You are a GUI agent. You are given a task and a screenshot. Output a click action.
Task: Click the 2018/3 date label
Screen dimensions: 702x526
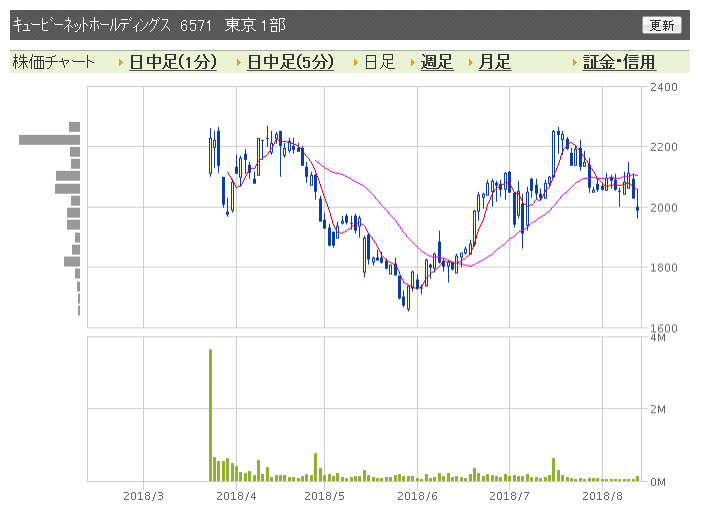click(143, 496)
